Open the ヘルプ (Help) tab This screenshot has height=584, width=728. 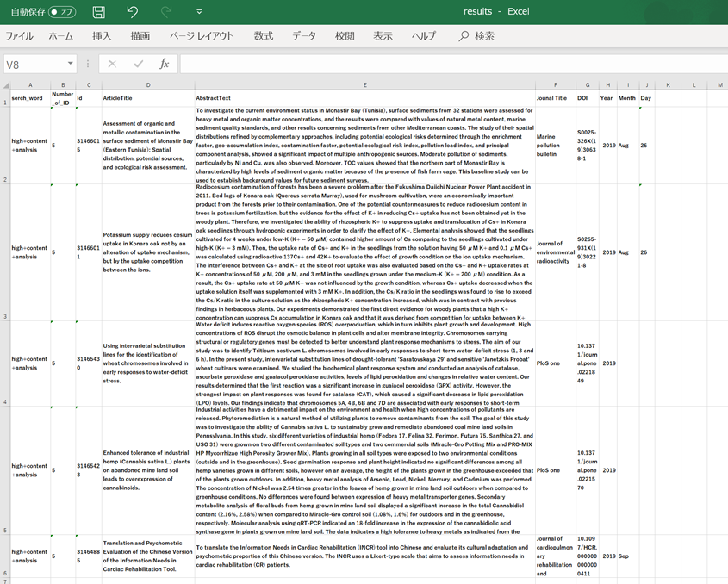[x=424, y=36]
